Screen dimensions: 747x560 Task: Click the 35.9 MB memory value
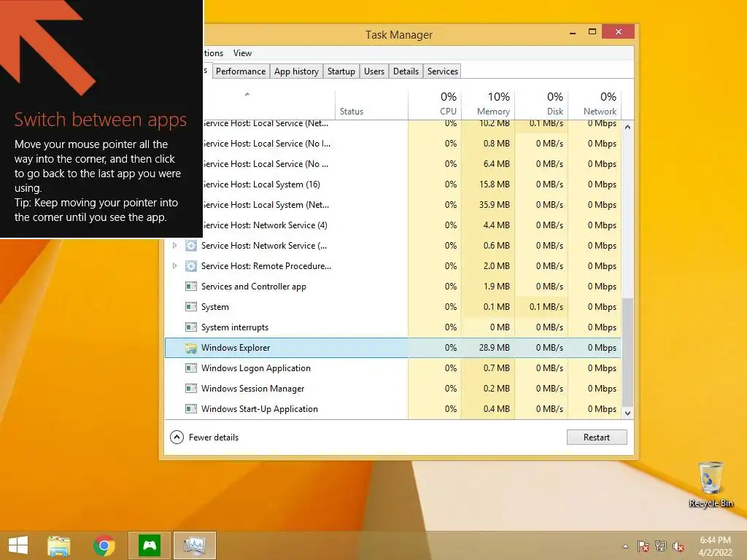[494, 205]
